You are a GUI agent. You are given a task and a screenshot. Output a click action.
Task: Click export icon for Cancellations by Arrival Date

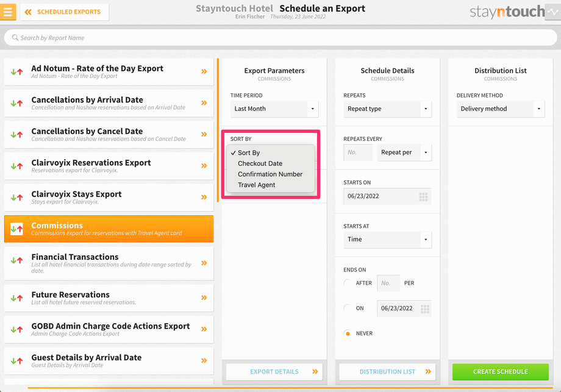tap(16, 104)
